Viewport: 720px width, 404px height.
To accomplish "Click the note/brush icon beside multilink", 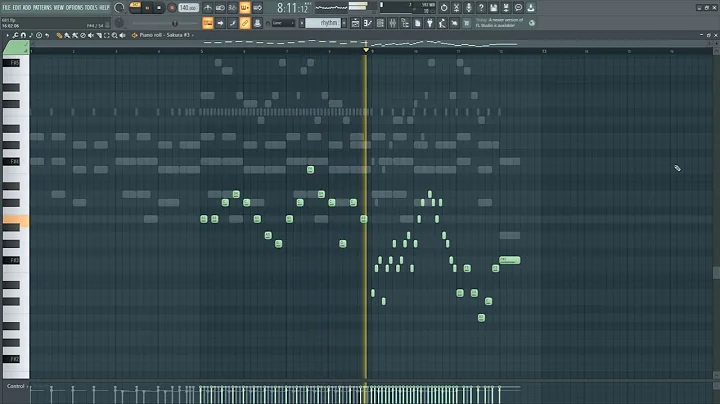I will click(233, 23).
